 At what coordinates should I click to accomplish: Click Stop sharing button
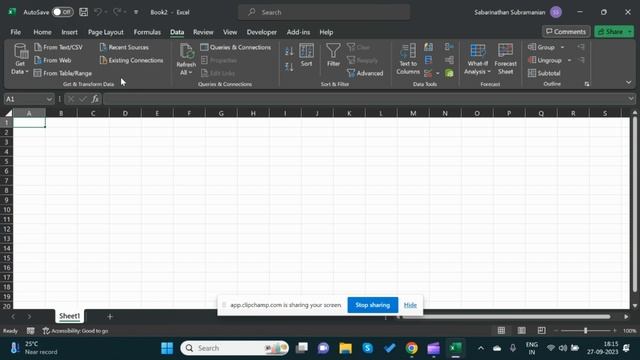point(372,305)
